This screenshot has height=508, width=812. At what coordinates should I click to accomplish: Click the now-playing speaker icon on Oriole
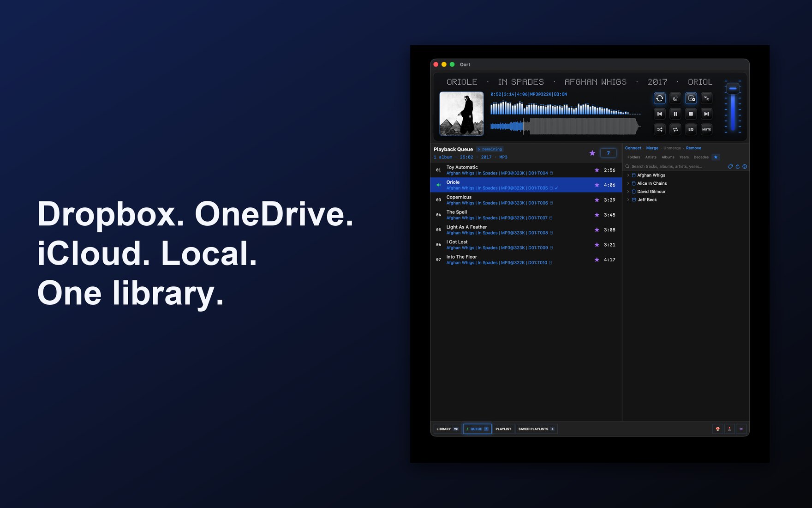(x=438, y=185)
